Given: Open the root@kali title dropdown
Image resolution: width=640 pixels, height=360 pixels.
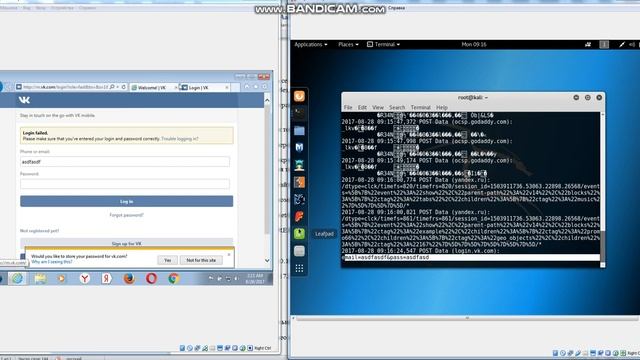Looking at the screenshot, I should point(473,98).
